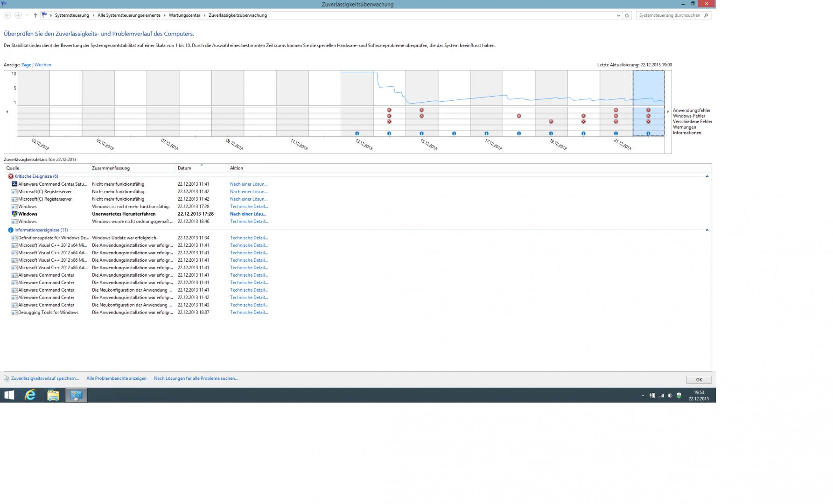Click Zuverlässigkeitsverlauf speichern link
The image size is (833, 504).
click(x=45, y=378)
